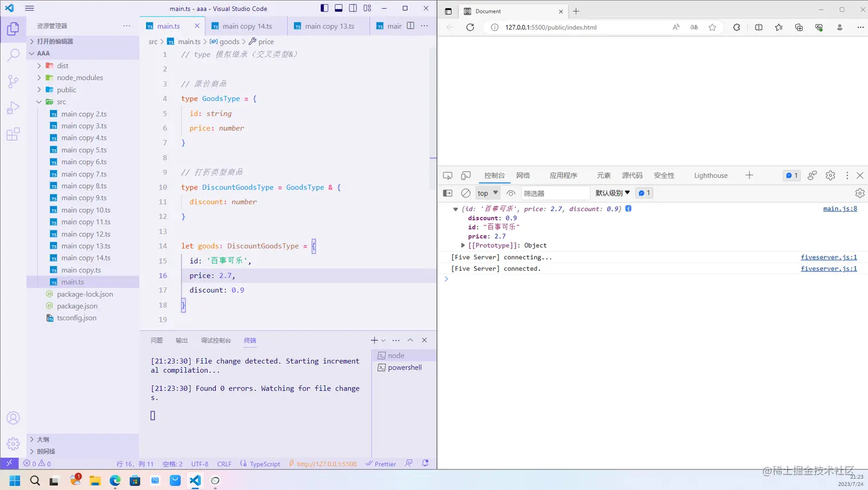Open the 默认级别 log level dropdown
Screen dimensions: 868x490
click(613, 193)
